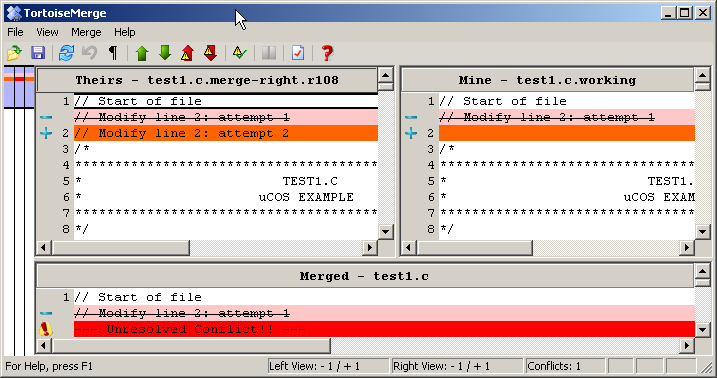Open the File menu

tap(15, 32)
